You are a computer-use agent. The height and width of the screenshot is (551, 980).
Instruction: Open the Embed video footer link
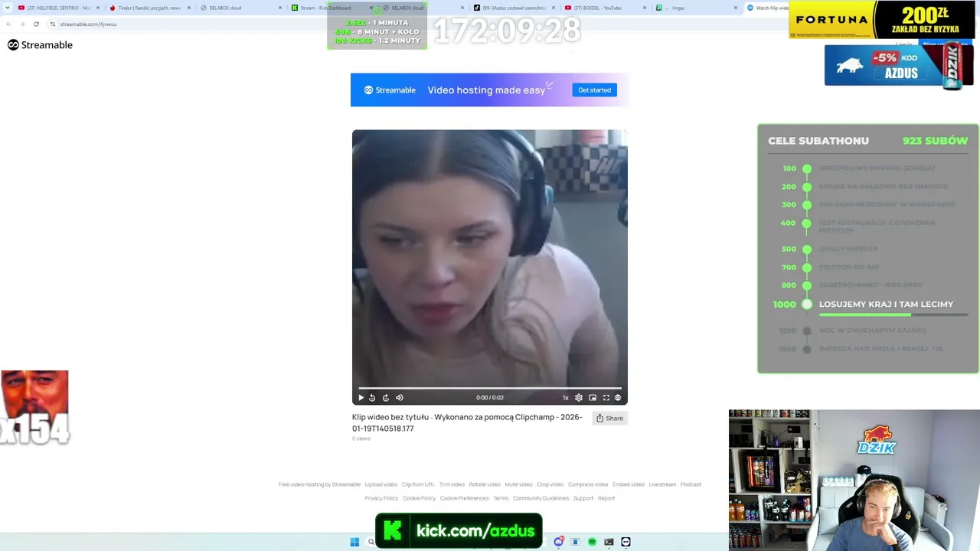[629, 484]
